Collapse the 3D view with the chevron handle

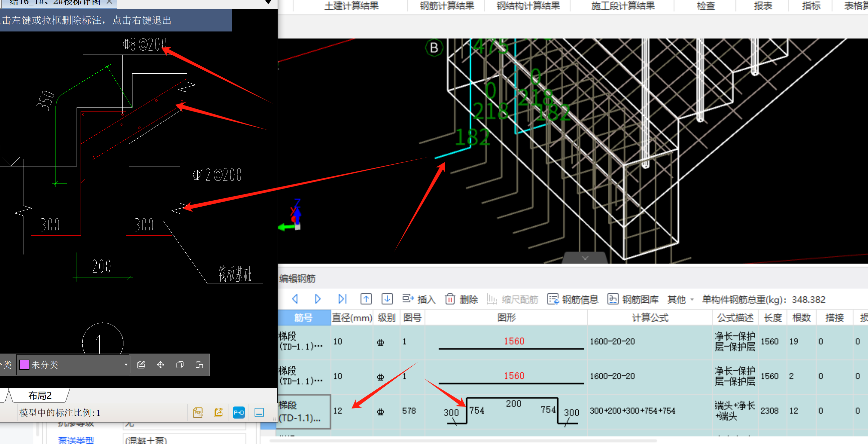pyautogui.click(x=585, y=258)
